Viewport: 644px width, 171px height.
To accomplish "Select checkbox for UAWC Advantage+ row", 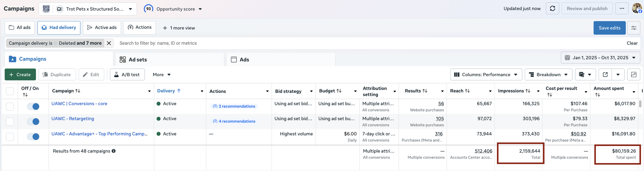I will pos(10,137).
